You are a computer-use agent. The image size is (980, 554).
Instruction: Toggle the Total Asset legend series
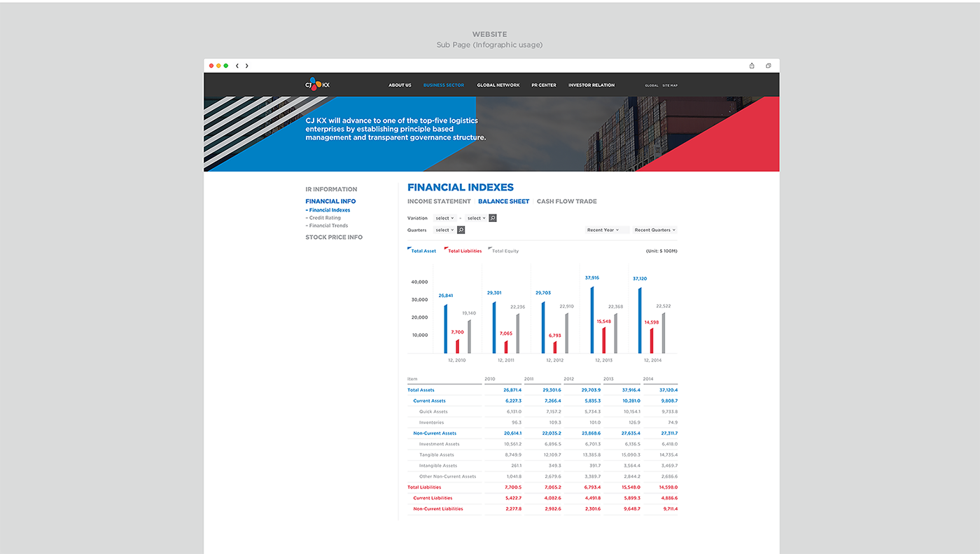coord(421,251)
